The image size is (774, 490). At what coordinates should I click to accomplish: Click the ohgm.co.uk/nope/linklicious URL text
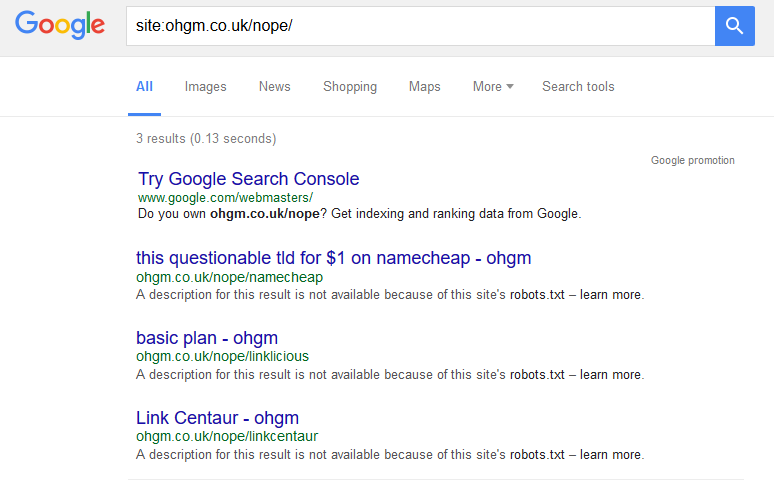[223, 356]
